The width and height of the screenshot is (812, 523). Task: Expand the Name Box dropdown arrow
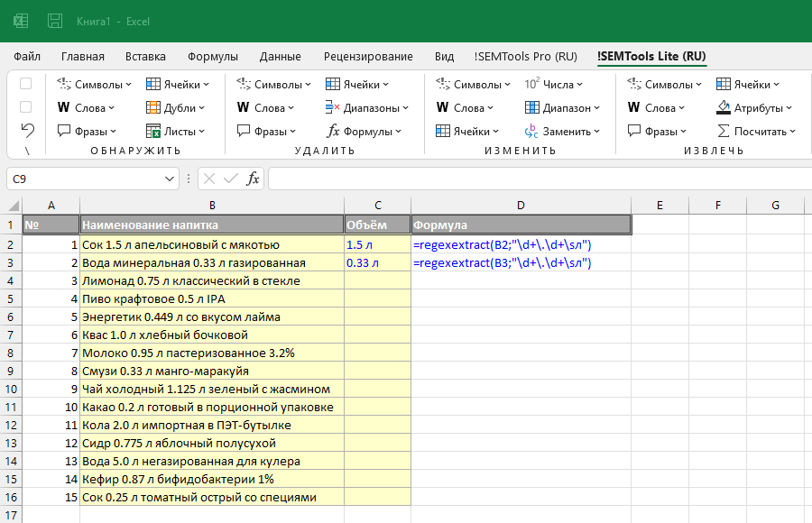[170, 179]
